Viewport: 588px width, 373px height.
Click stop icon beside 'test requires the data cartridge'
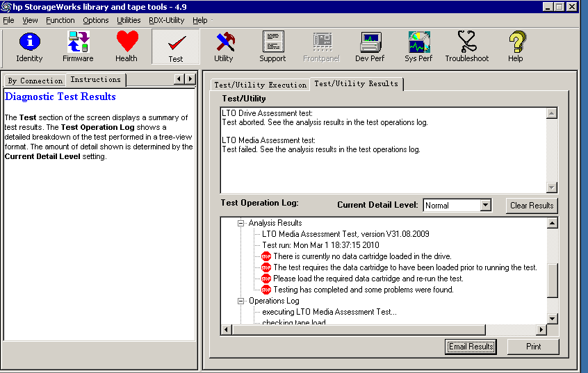pos(266,267)
